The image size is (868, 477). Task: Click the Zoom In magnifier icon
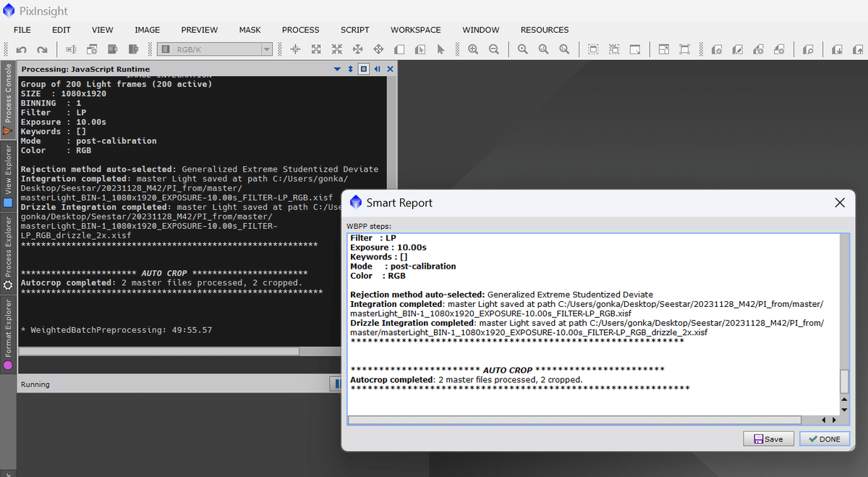tap(472, 49)
